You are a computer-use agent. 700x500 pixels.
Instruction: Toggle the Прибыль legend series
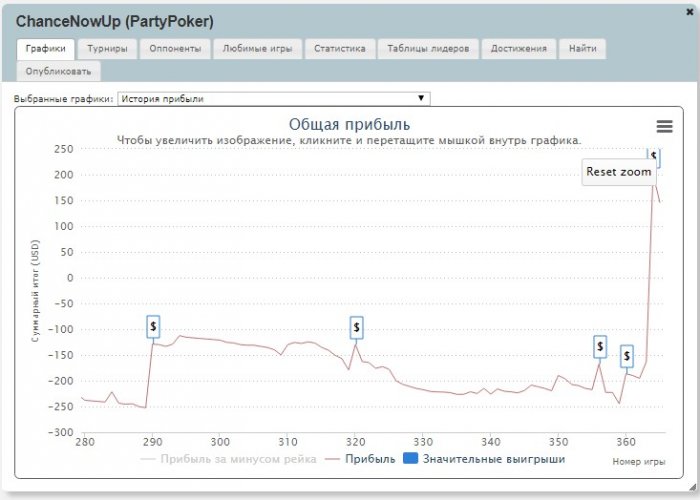click(x=360, y=459)
